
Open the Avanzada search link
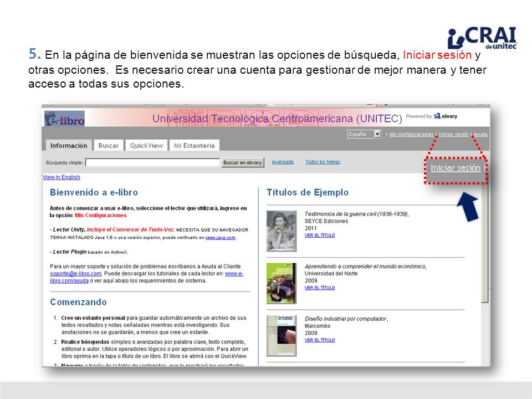click(x=283, y=162)
